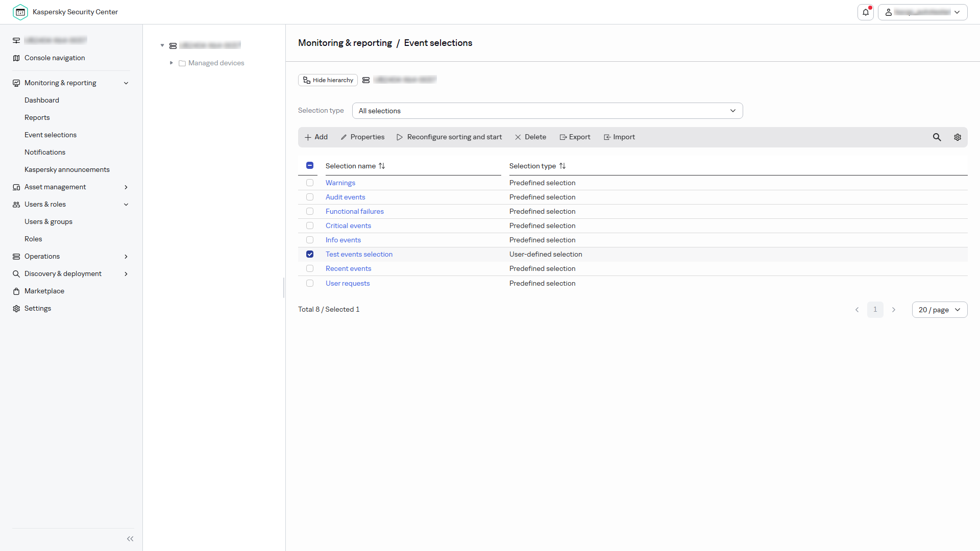The height and width of the screenshot is (551, 980).
Task: Select page 1 in pagination
Action: tap(875, 310)
